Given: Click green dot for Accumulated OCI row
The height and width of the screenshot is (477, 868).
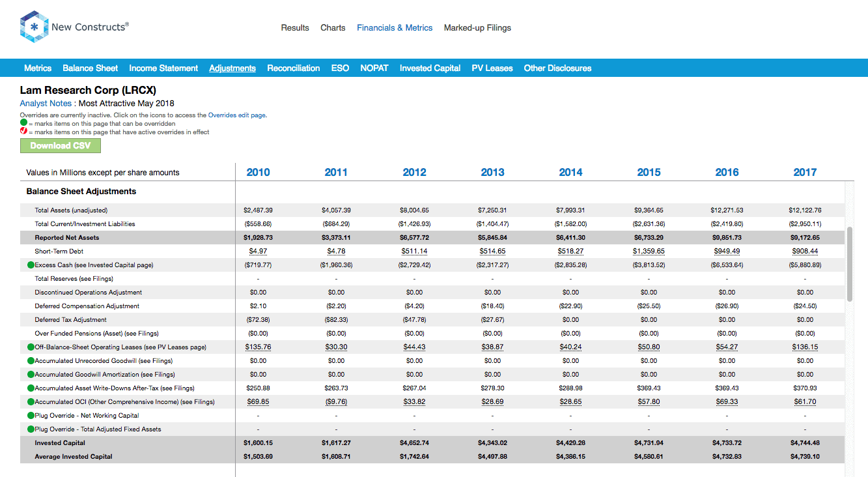Looking at the screenshot, I should (31, 402).
